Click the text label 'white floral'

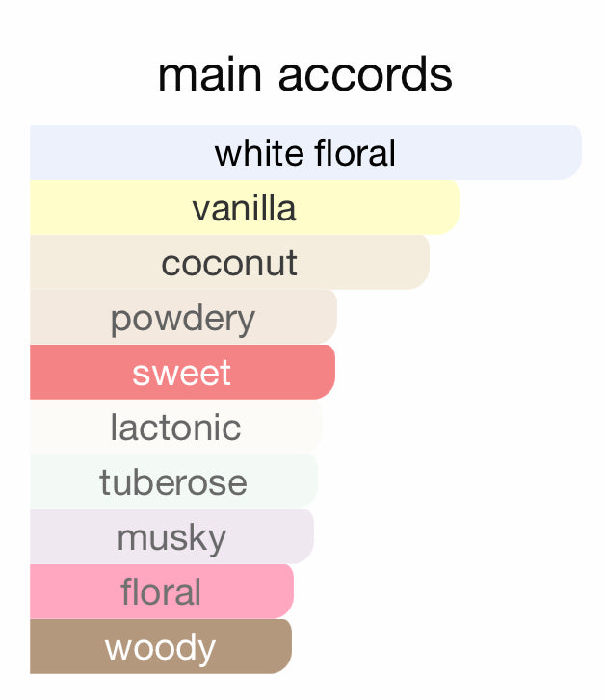click(305, 153)
